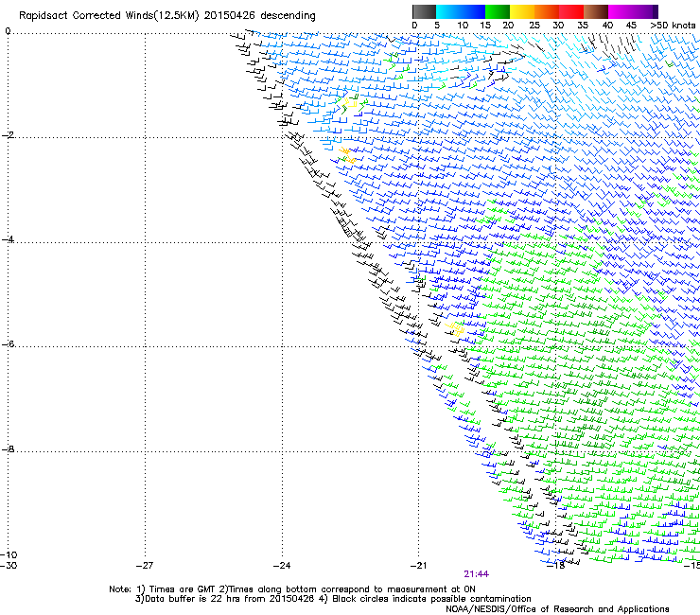Click the '>50 knots' legend label
This screenshot has width=700, height=615.
coord(674,26)
